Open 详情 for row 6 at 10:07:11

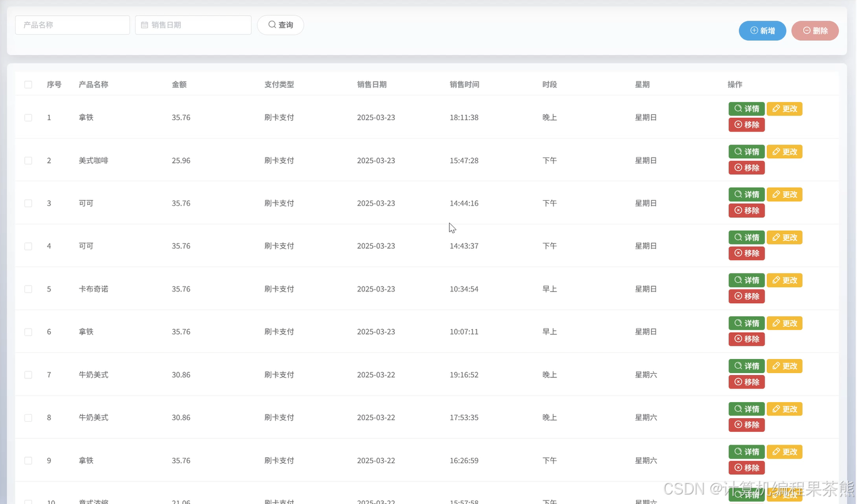tap(746, 323)
